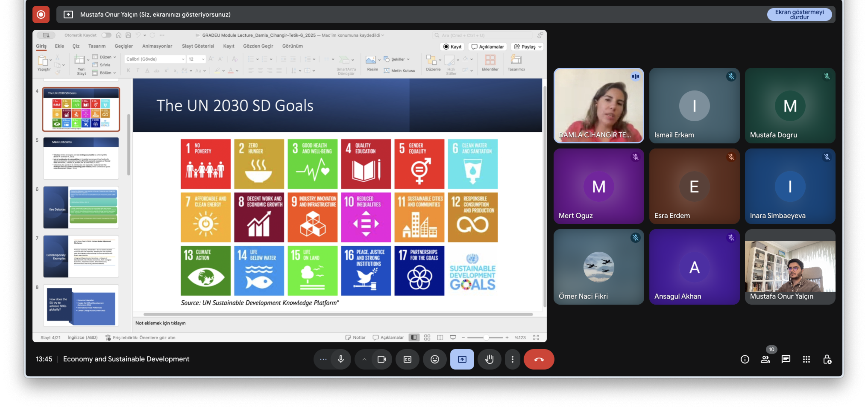
Task: Toggle the camera on or off
Action: (382, 359)
